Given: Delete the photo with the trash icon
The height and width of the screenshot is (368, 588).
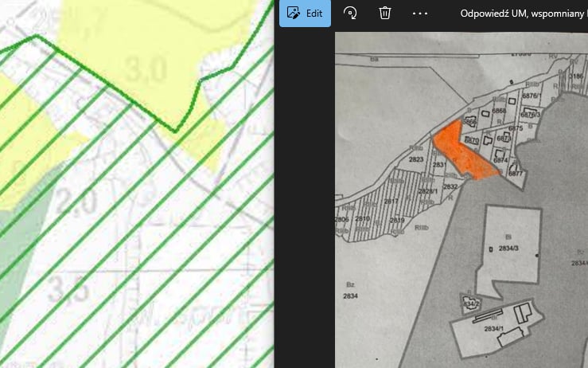Looking at the screenshot, I should [385, 13].
